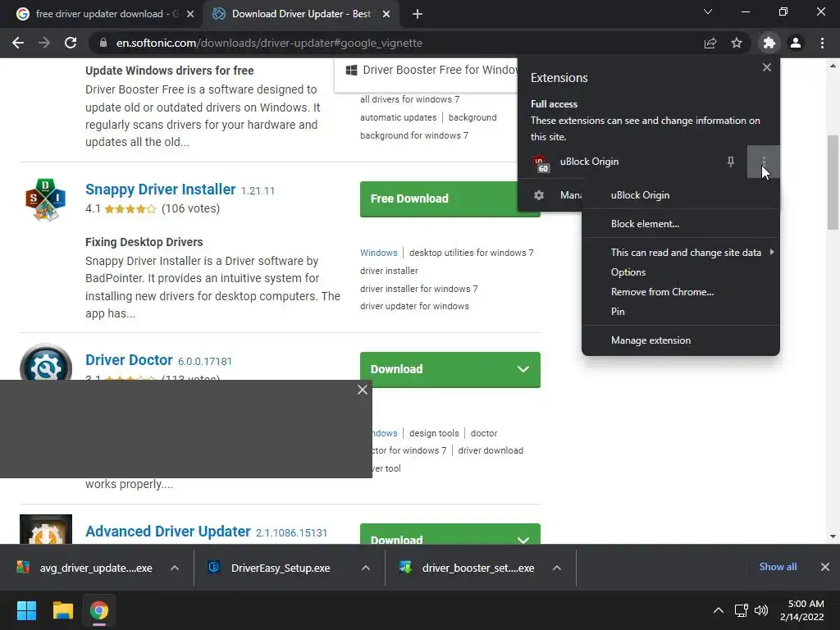Click Windows tag link under Snappy Driver Installer
The width and height of the screenshot is (840, 630).
(x=379, y=253)
